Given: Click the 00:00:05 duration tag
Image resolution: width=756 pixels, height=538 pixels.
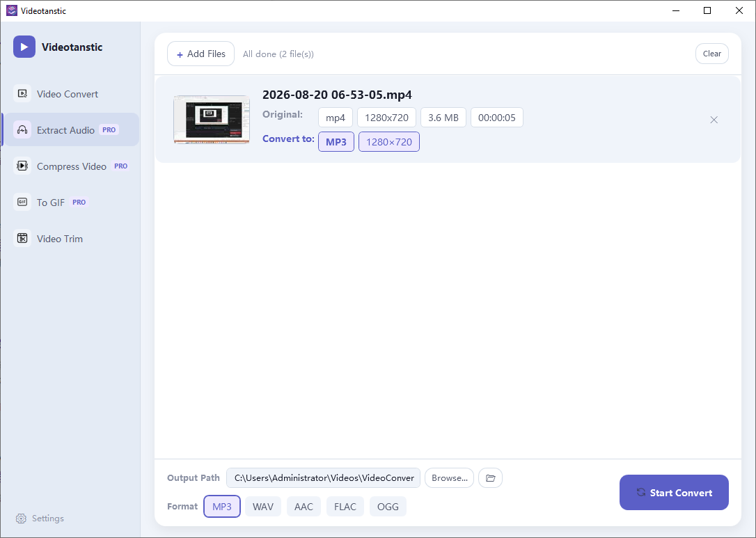Looking at the screenshot, I should 496,118.
